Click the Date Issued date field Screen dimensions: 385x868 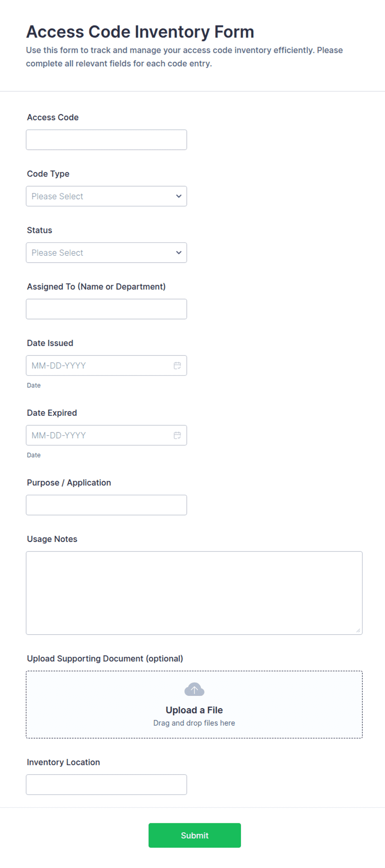tap(106, 365)
